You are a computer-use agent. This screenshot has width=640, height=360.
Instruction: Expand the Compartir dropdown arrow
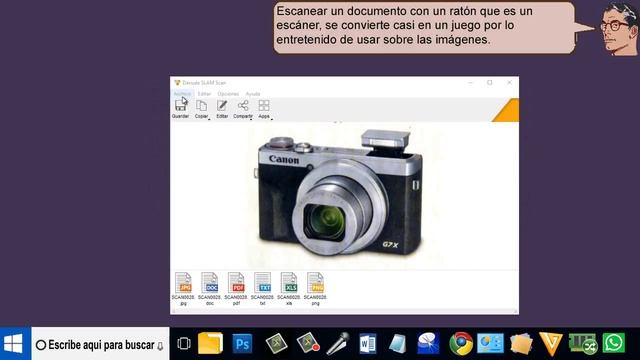251,119
